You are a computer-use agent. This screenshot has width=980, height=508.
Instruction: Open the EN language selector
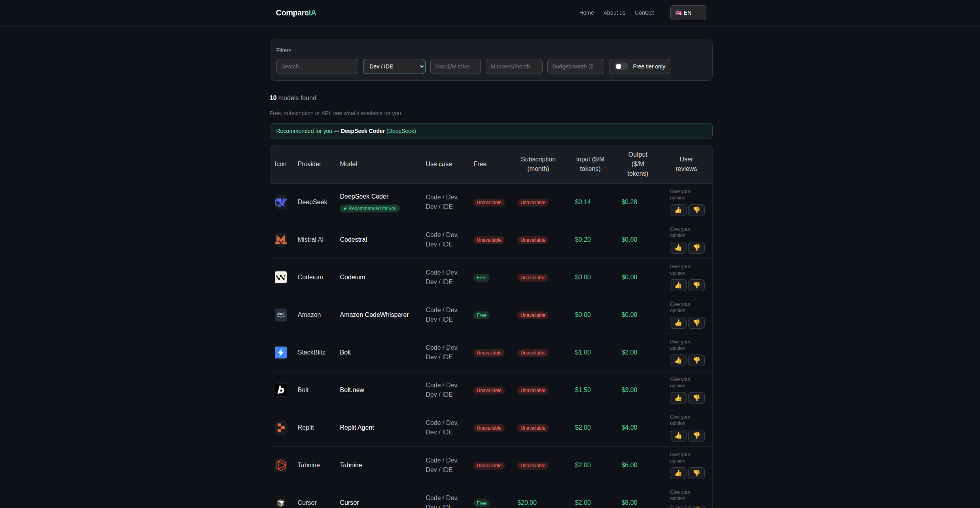coord(688,12)
